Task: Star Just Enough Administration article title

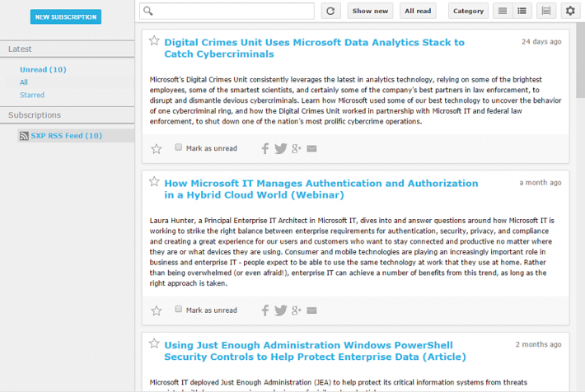Action: click(154, 343)
